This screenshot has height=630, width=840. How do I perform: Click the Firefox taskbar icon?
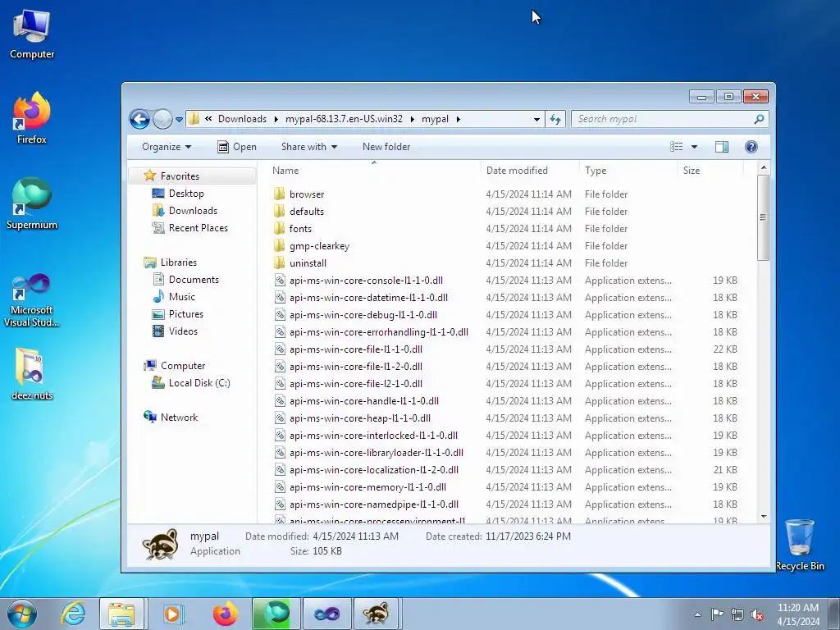point(225,614)
